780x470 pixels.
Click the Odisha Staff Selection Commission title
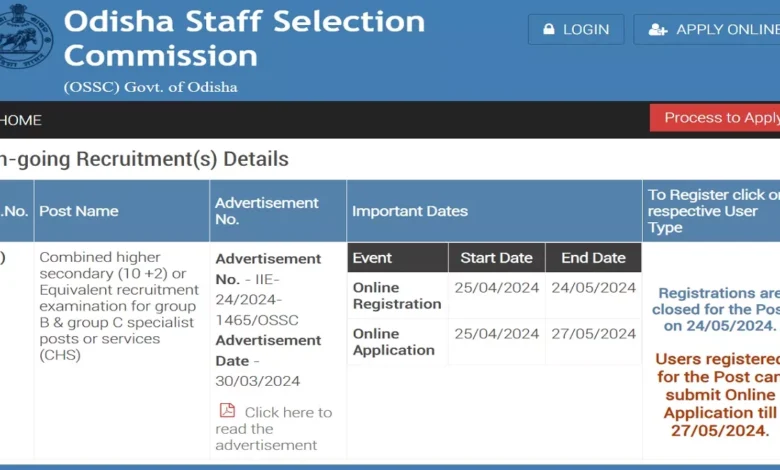point(244,38)
